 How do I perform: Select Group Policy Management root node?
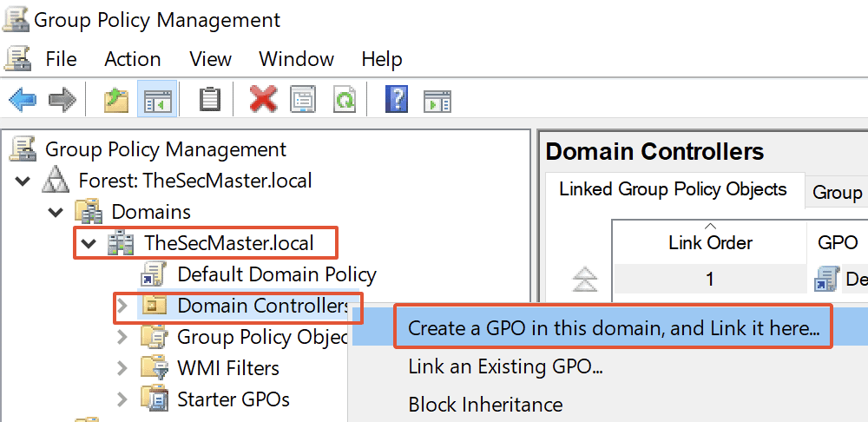pos(166,149)
